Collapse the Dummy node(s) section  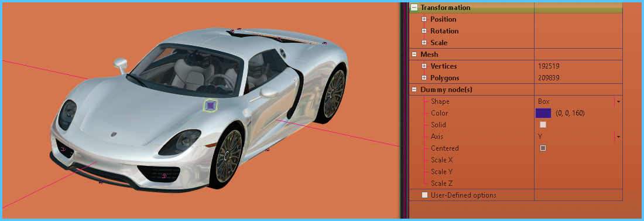[x=415, y=90]
